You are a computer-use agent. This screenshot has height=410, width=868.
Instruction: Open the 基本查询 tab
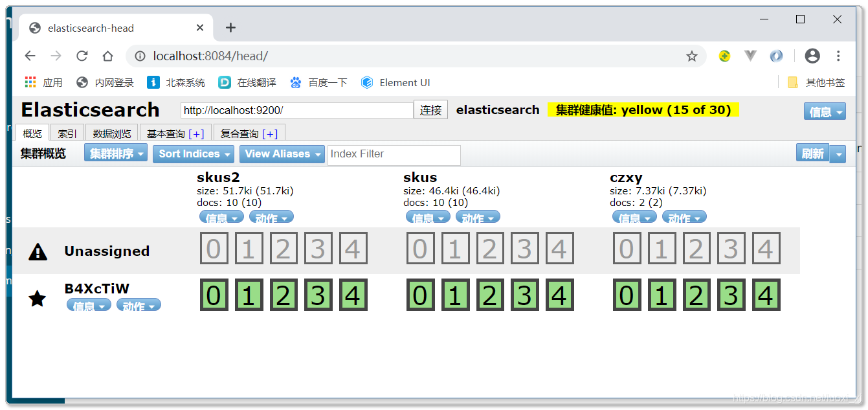166,133
